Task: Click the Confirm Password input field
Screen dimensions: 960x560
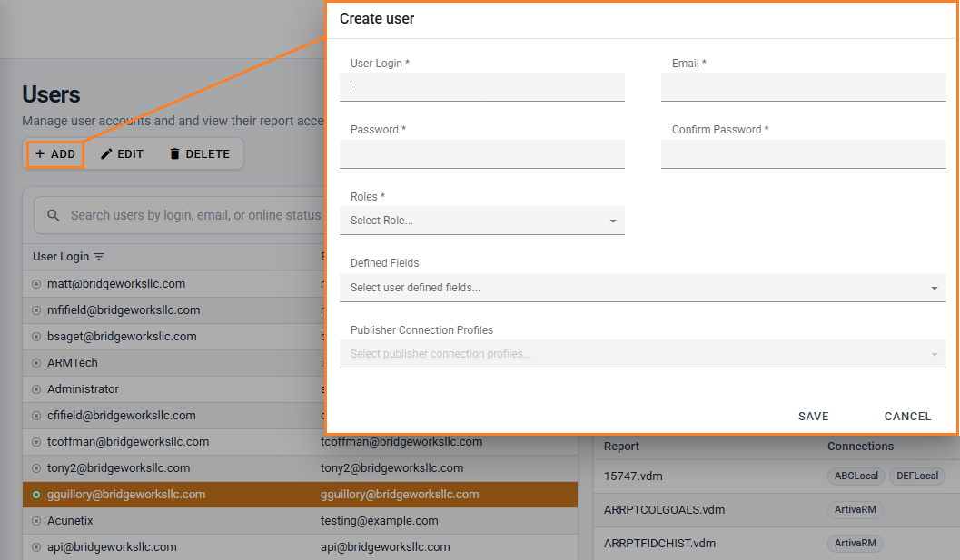Action: point(803,153)
